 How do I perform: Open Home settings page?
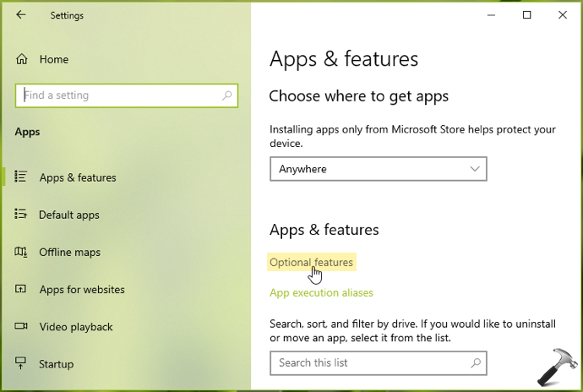coord(54,59)
